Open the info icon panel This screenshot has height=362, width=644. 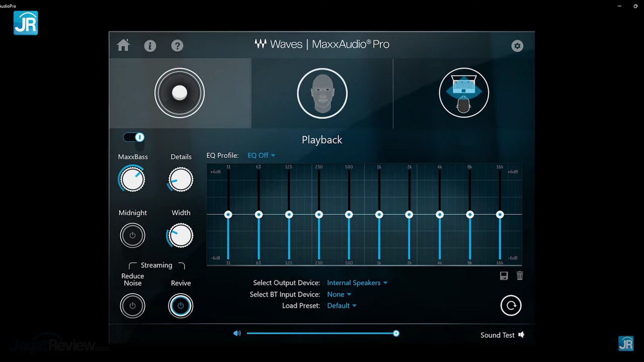[150, 46]
